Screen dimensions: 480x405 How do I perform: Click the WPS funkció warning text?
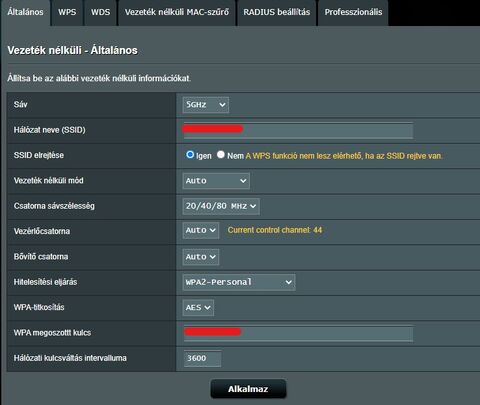click(x=344, y=156)
